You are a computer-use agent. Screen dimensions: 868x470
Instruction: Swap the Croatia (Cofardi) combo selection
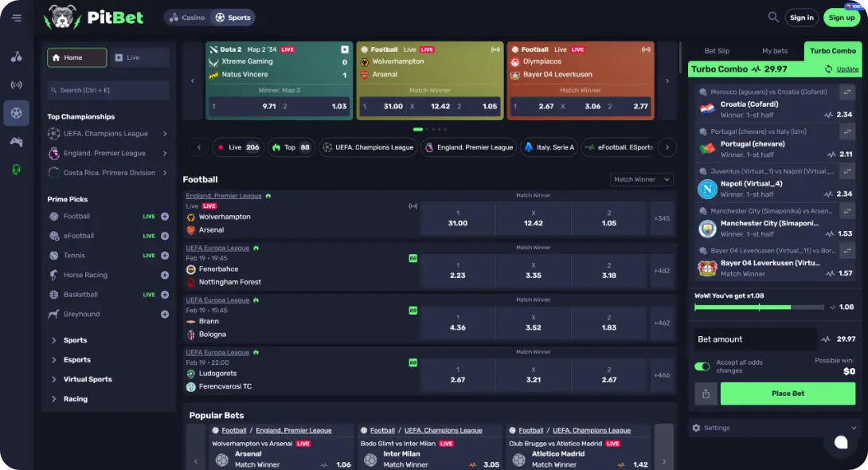[x=847, y=92]
